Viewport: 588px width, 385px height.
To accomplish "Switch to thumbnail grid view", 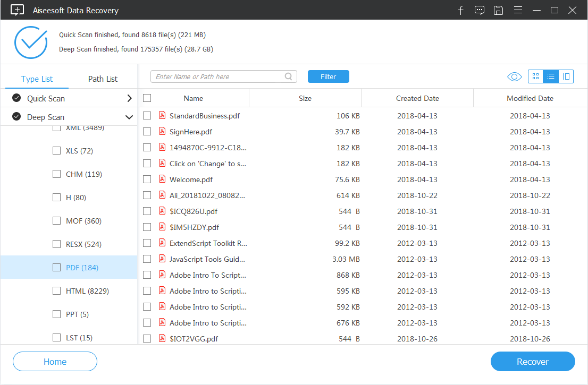I will click(x=535, y=77).
